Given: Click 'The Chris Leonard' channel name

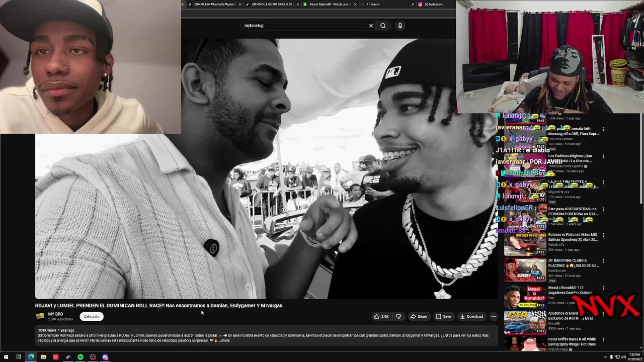Looking at the screenshot, I should (561, 139).
